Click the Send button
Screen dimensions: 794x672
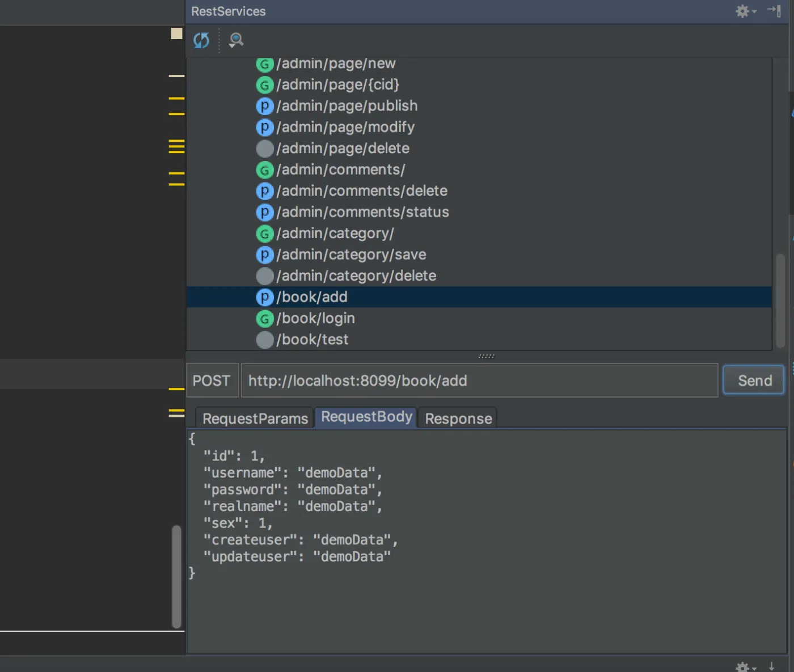coord(754,381)
